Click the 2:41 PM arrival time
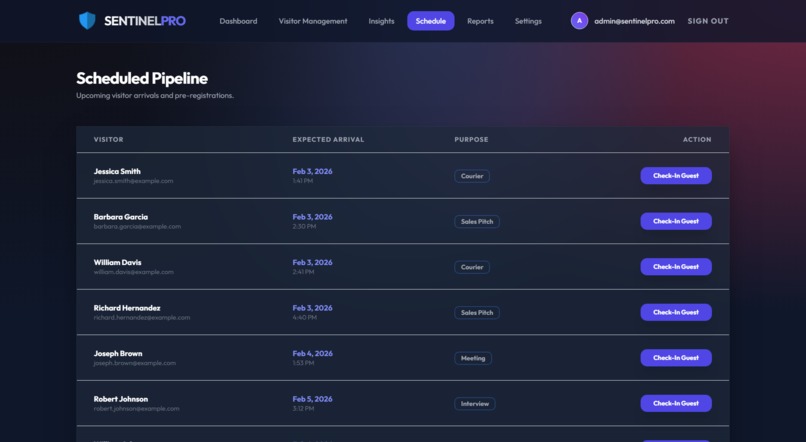Image resolution: width=806 pixels, height=442 pixels. pos(303,272)
